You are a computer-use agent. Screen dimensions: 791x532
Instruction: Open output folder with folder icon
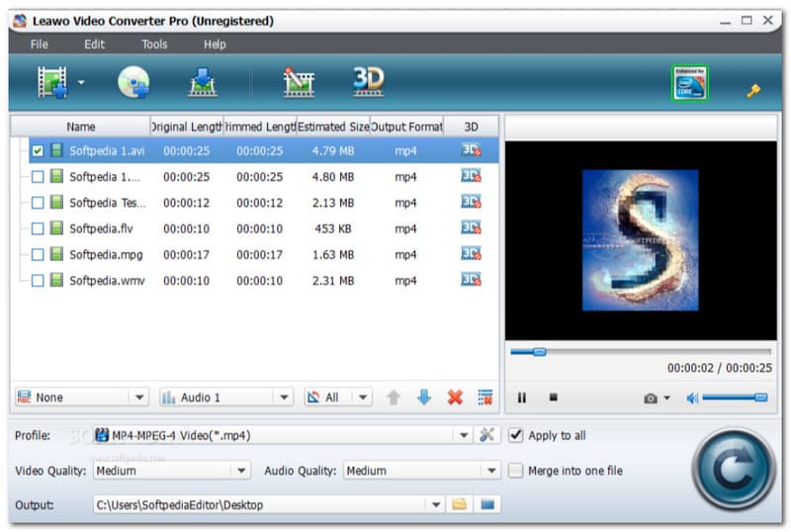pos(459,505)
